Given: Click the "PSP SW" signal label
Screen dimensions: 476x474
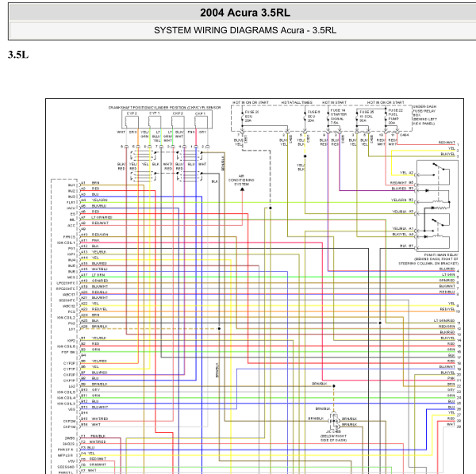Looking at the screenshot, I should 68,353.
